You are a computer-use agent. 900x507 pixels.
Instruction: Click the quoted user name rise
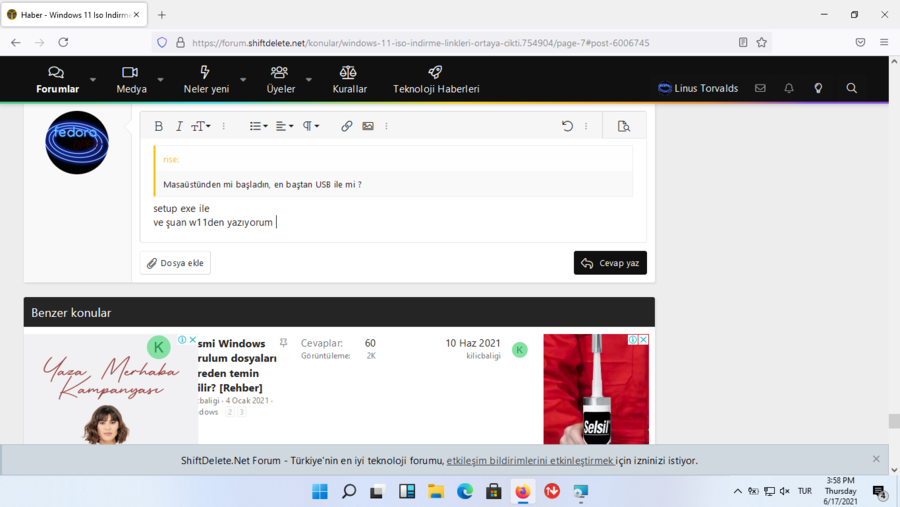[171, 160]
